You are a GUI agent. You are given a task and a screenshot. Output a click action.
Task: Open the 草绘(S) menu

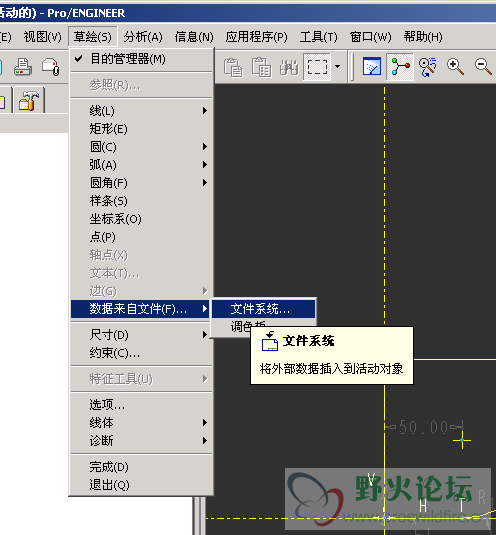93,37
